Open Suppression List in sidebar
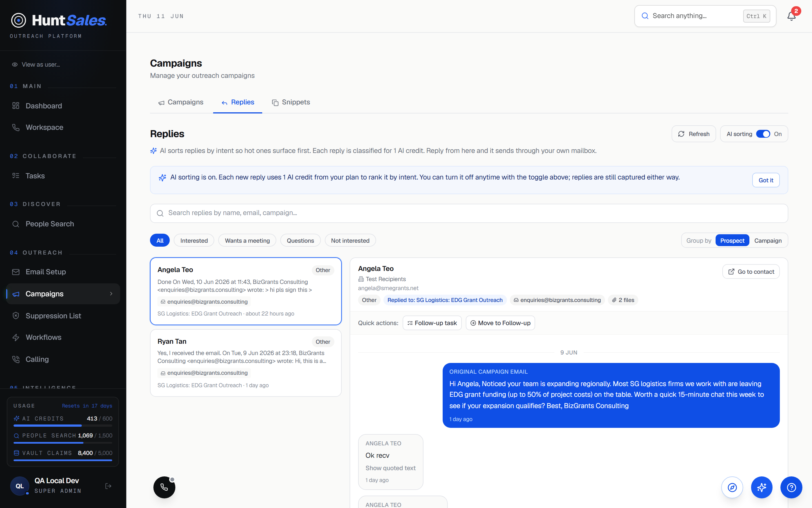The width and height of the screenshot is (812, 508). point(63,316)
